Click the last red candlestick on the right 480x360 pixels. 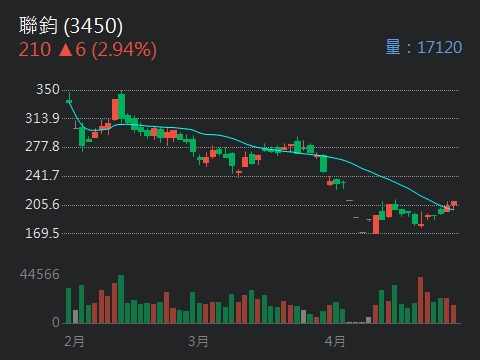454,203
